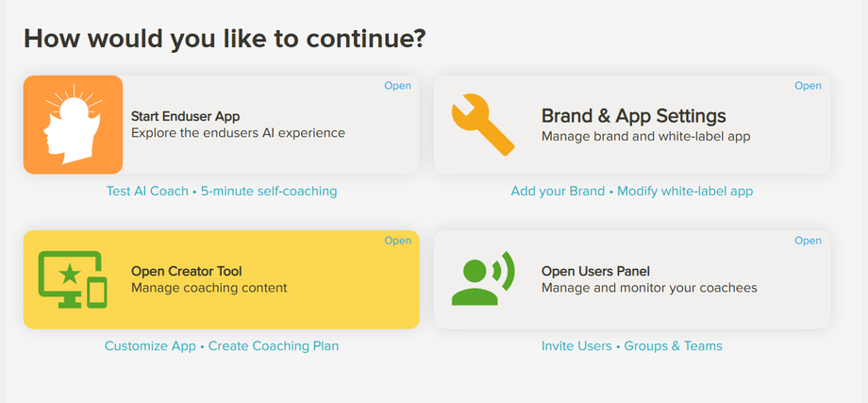Open the Groups & Teams link
The width and height of the screenshot is (868, 403).
click(673, 345)
